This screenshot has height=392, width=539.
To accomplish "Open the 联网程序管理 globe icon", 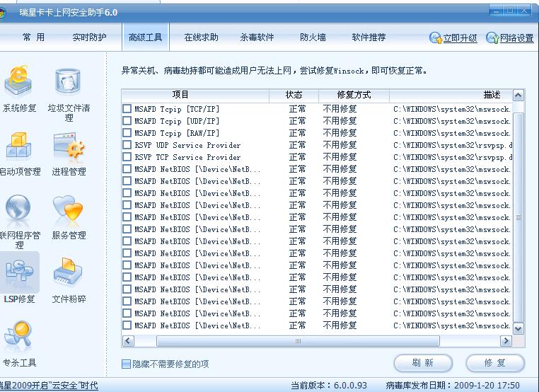I will coord(18,207).
